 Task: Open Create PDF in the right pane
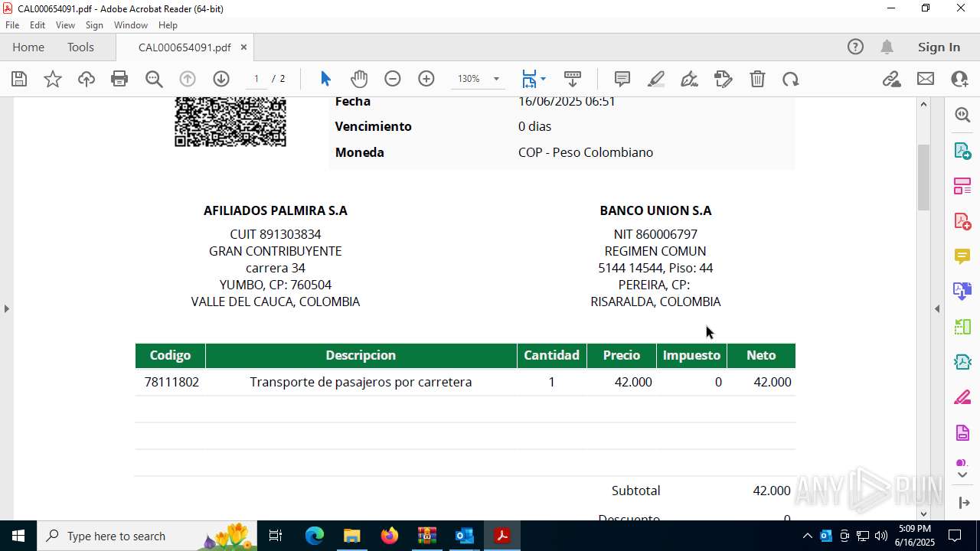click(962, 221)
